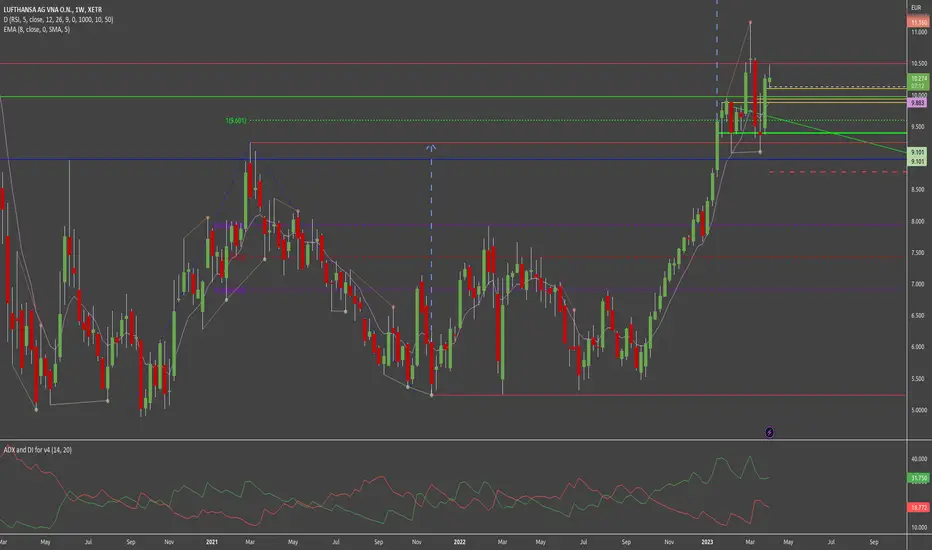Click the pink 9.883 price label
932x550 pixels.
coord(918,103)
